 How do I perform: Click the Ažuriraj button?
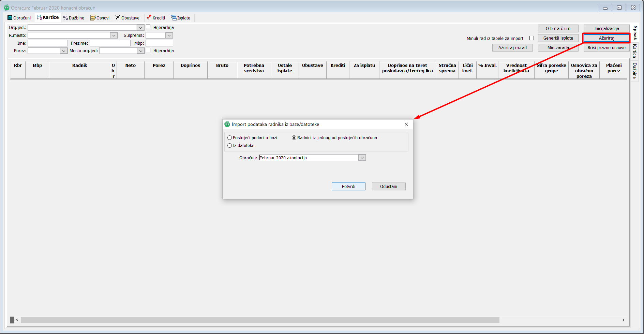pos(606,38)
